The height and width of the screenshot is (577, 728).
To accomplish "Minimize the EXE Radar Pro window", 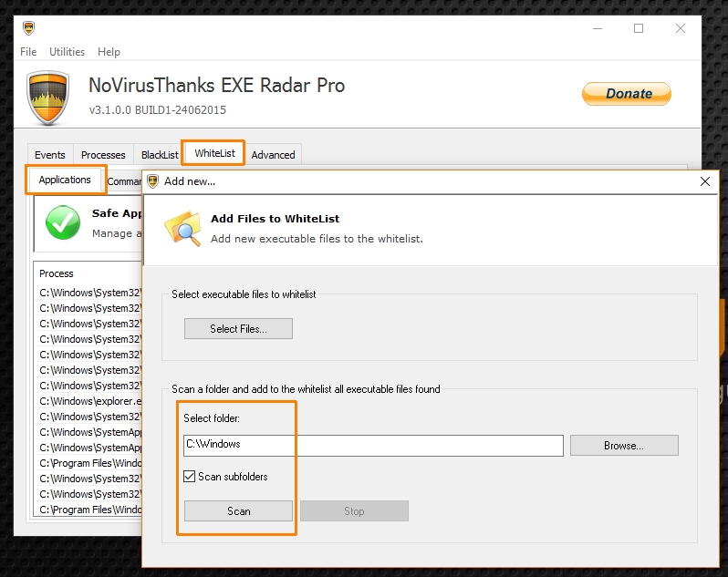I will tap(598, 28).
